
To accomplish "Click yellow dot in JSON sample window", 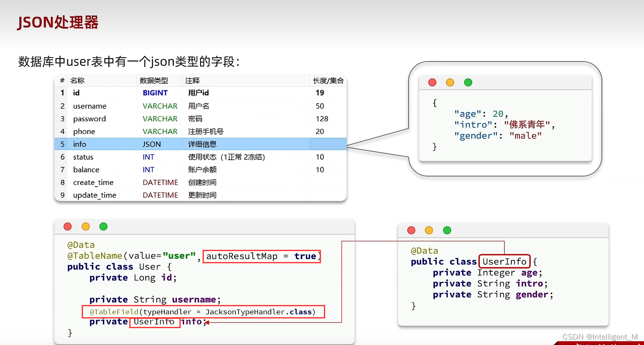I will pyautogui.click(x=450, y=83).
